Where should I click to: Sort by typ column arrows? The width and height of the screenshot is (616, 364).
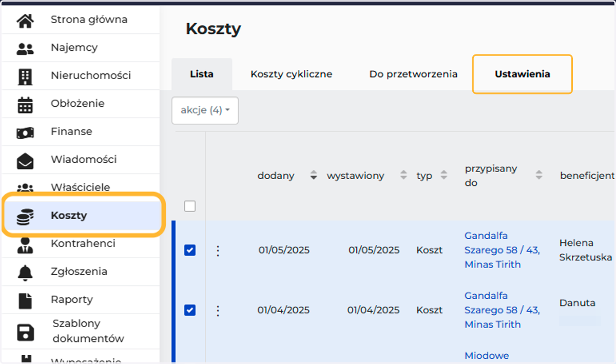point(444,176)
